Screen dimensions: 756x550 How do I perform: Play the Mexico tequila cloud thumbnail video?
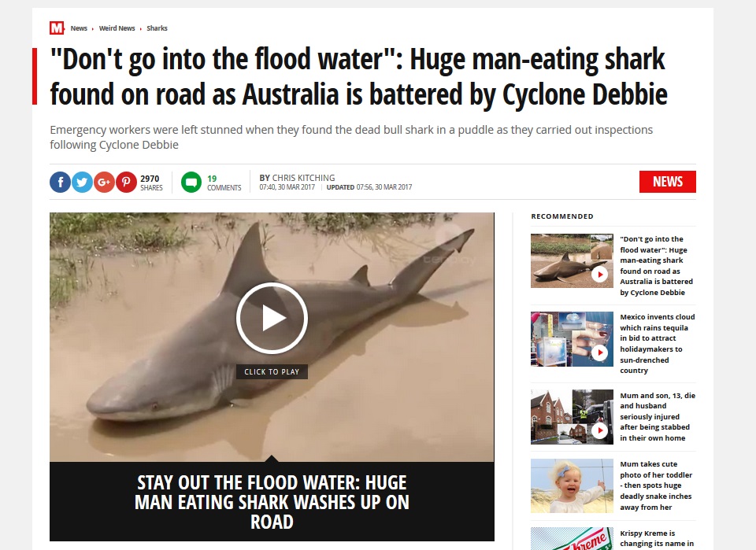tap(599, 353)
